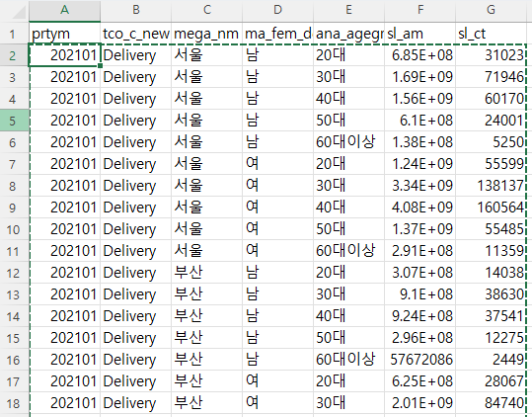Click cell with value 37541
This screenshot has width=532, height=417.
coord(491,316)
